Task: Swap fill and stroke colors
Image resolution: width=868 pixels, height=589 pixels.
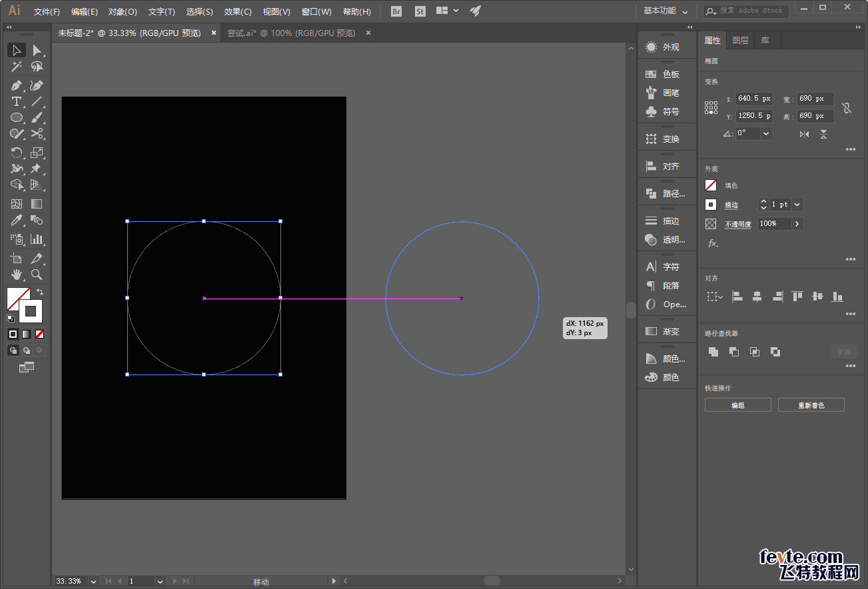Action: point(40,292)
